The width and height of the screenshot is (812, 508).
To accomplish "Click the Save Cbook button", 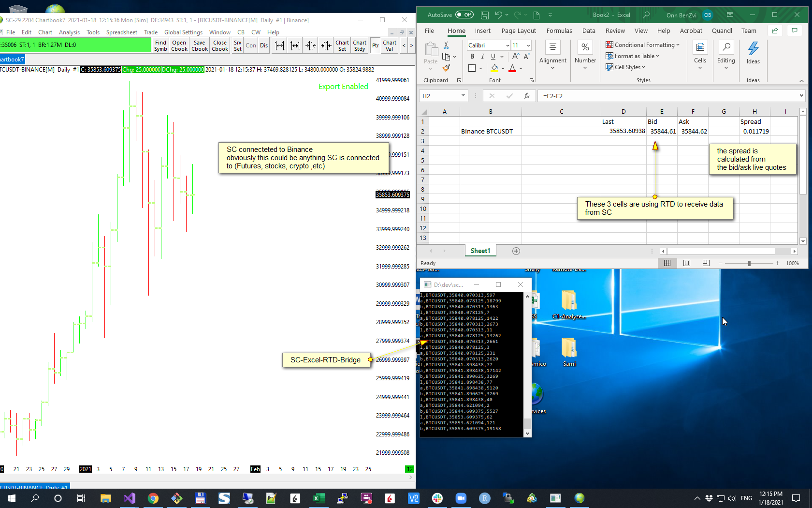I will pos(199,45).
